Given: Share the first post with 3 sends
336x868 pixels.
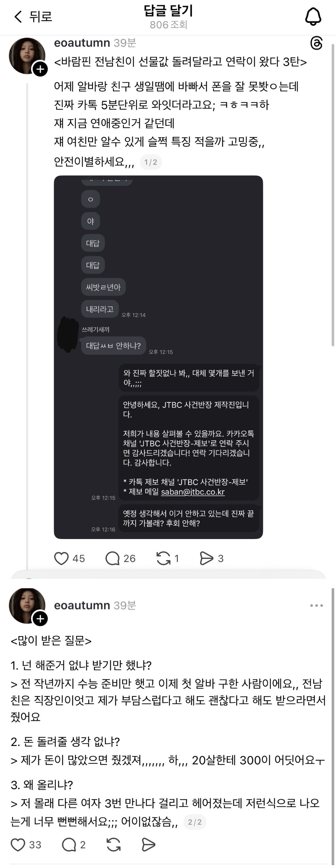Looking at the screenshot, I should (x=207, y=558).
